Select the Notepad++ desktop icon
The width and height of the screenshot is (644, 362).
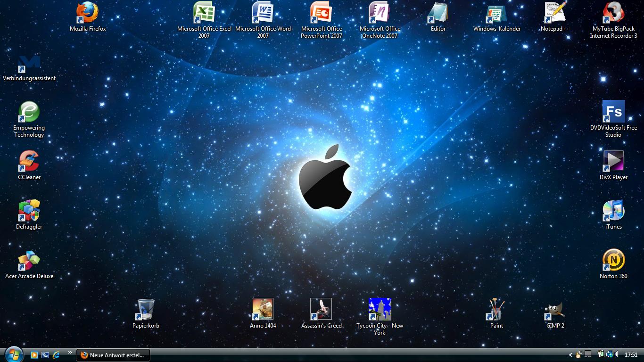[555, 16]
